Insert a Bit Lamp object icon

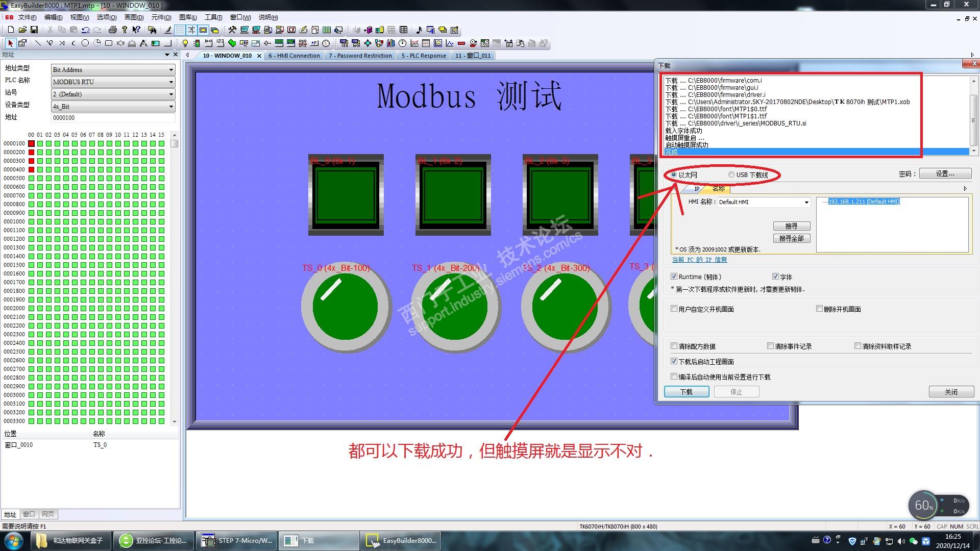(x=185, y=43)
